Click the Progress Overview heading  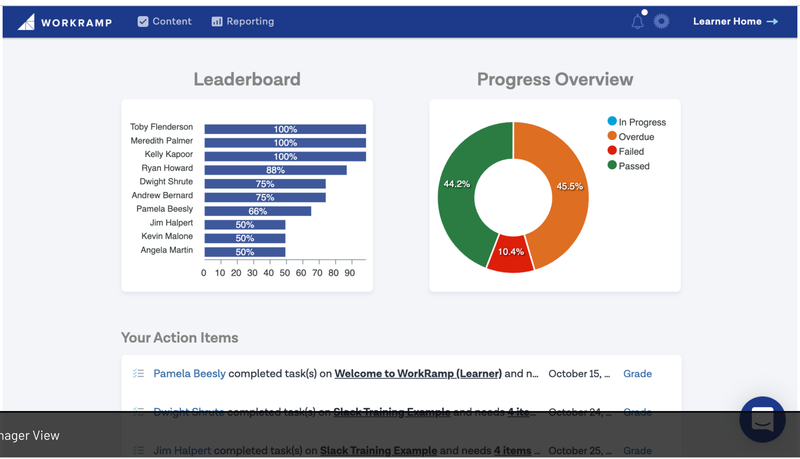click(x=555, y=80)
